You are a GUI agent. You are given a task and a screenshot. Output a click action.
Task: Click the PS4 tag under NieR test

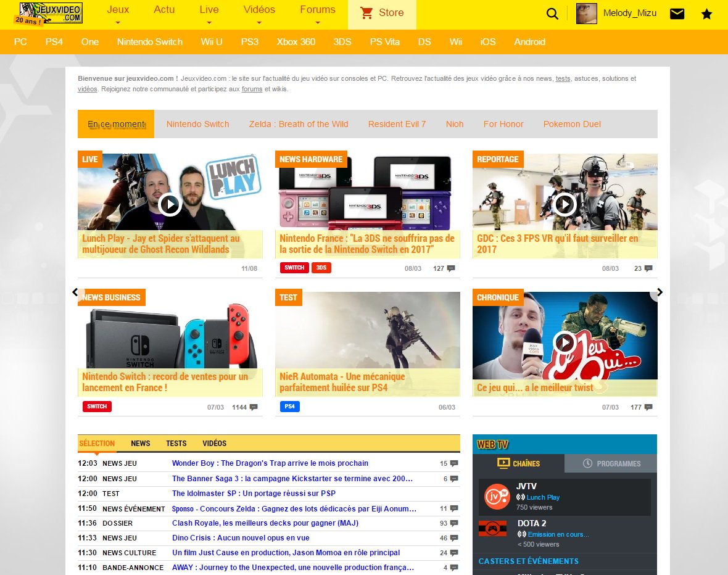click(x=290, y=407)
